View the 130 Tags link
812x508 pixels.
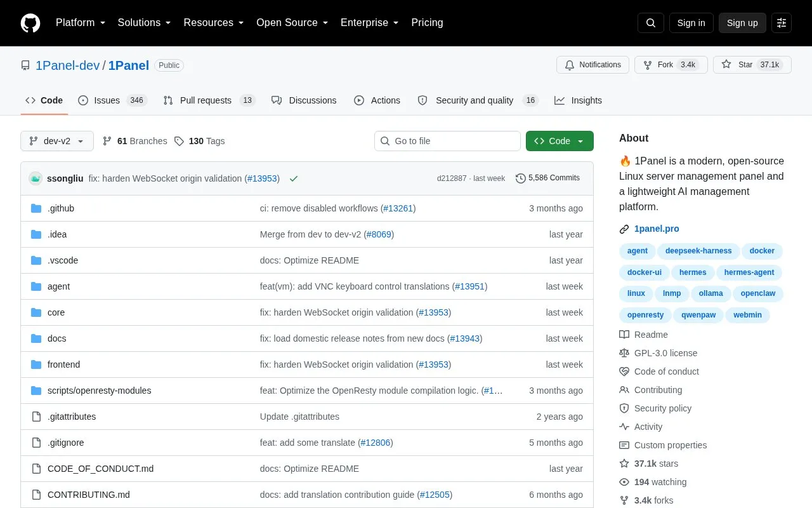pos(199,141)
